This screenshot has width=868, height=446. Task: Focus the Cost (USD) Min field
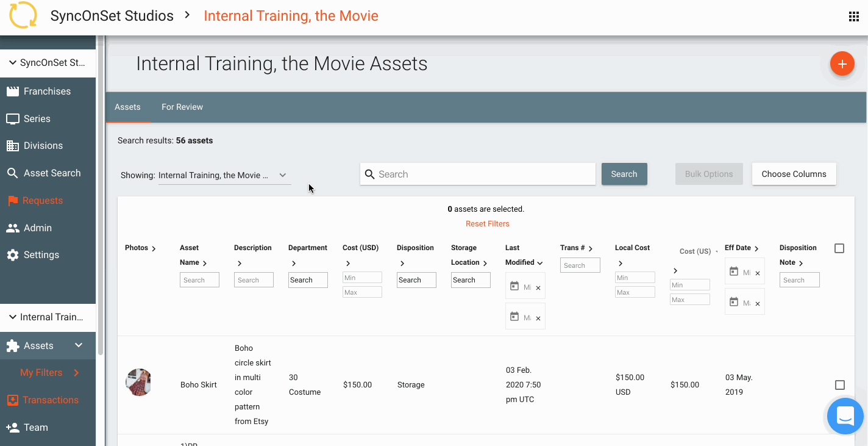362,278
